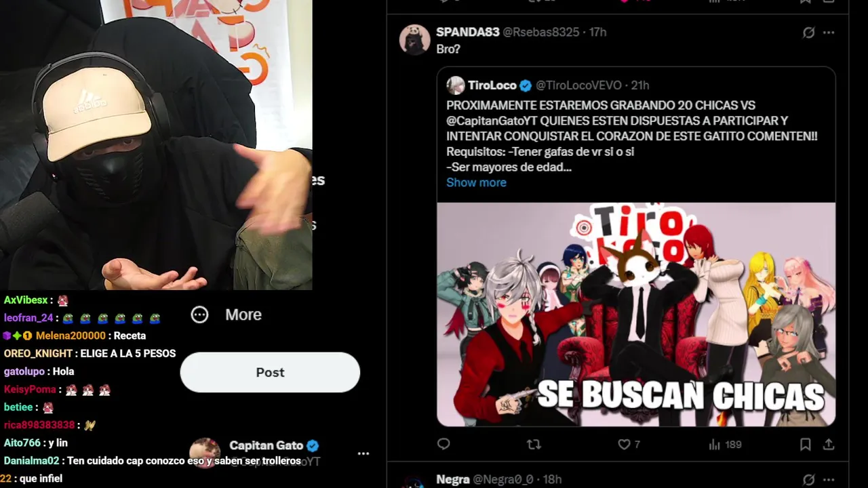Bookmark the SPANDA83 post
The width and height of the screenshot is (868, 488).
805,445
